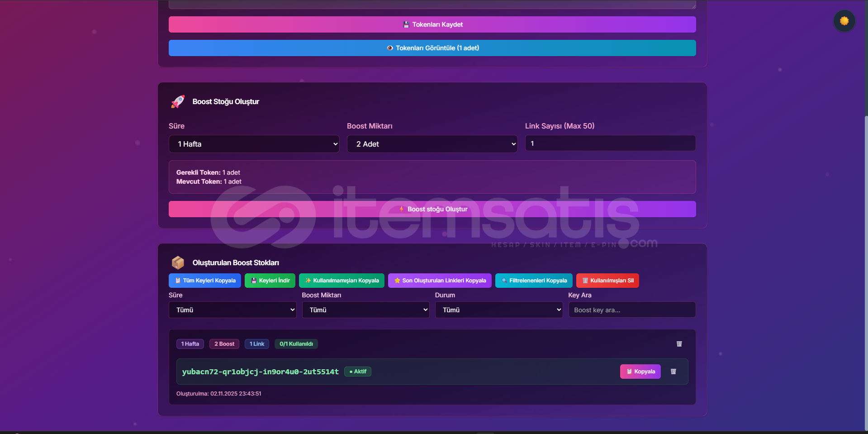868x434 pixels.
Task: Click the Boost Stoğu Oluştur heading
Action: pos(226,102)
